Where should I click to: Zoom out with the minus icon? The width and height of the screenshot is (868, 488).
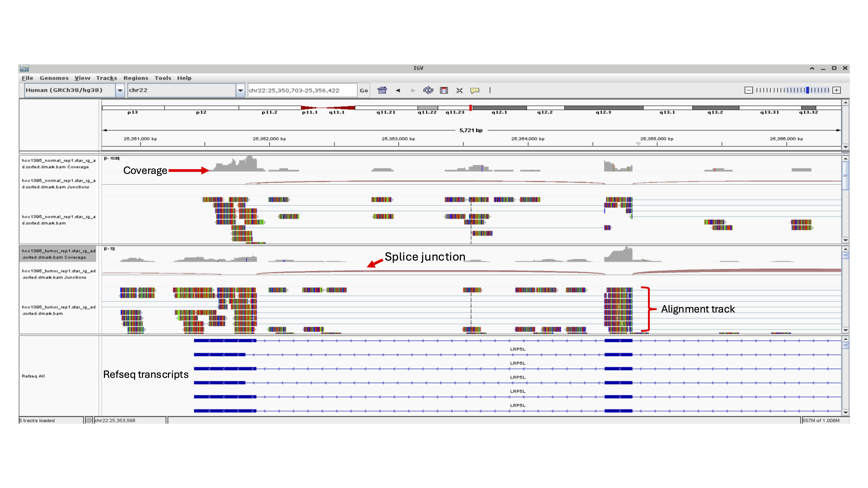(x=749, y=90)
